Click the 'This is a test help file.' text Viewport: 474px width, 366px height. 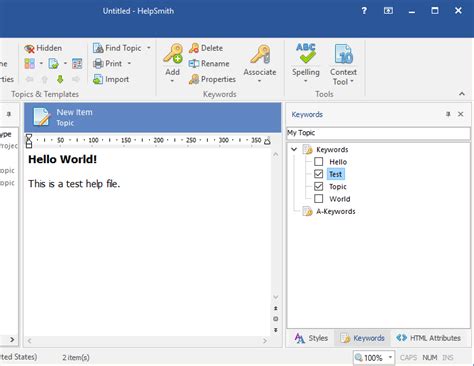point(74,184)
